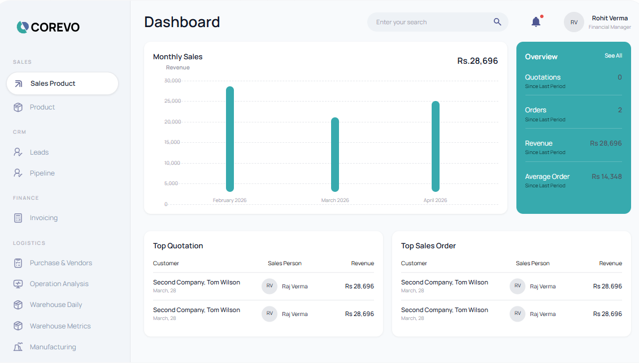
Task: Click the Average Order label in Overview
Action: pyautogui.click(x=547, y=177)
